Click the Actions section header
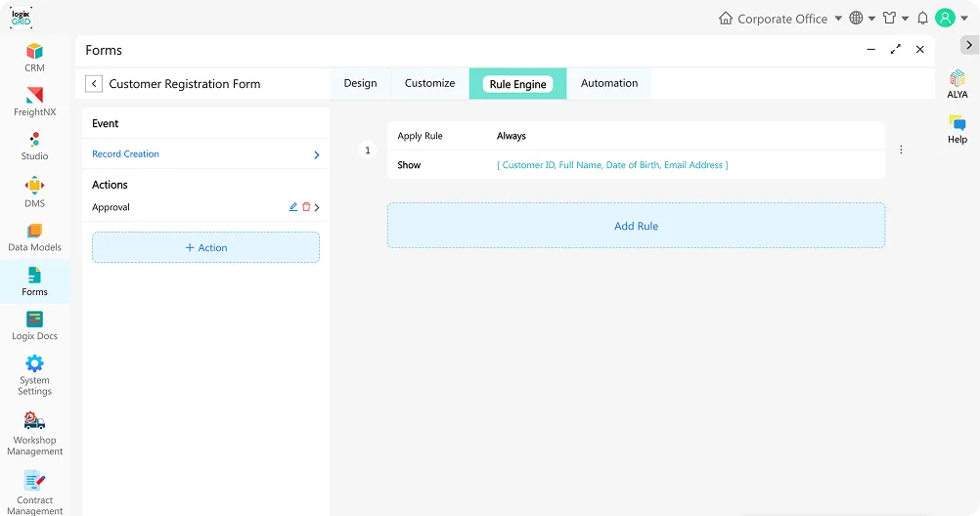This screenshot has width=980, height=516. click(110, 185)
